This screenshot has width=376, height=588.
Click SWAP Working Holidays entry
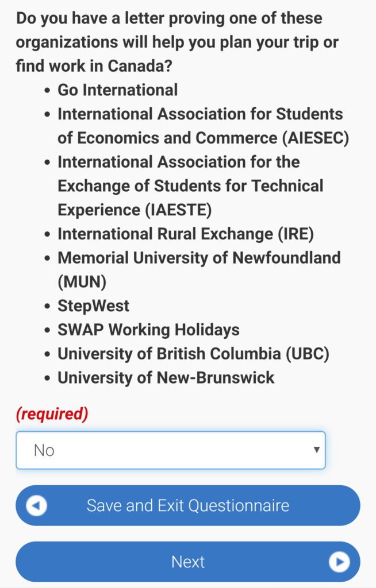148,330
